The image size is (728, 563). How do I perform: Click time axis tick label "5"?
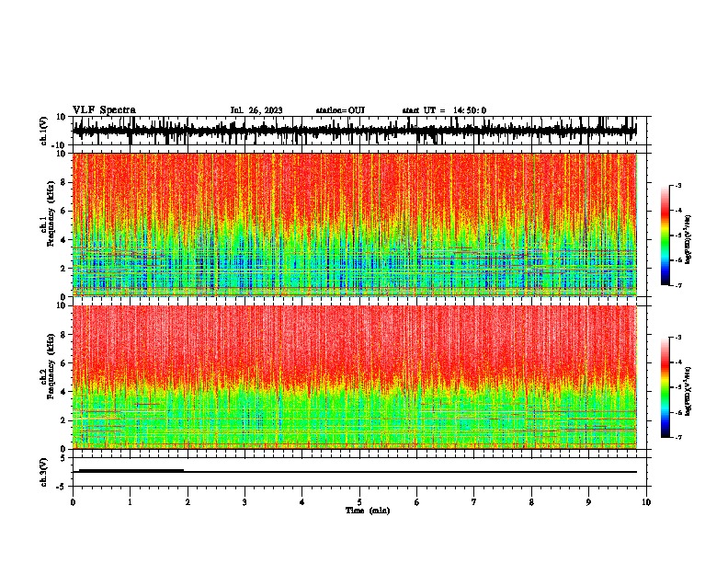(x=359, y=502)
